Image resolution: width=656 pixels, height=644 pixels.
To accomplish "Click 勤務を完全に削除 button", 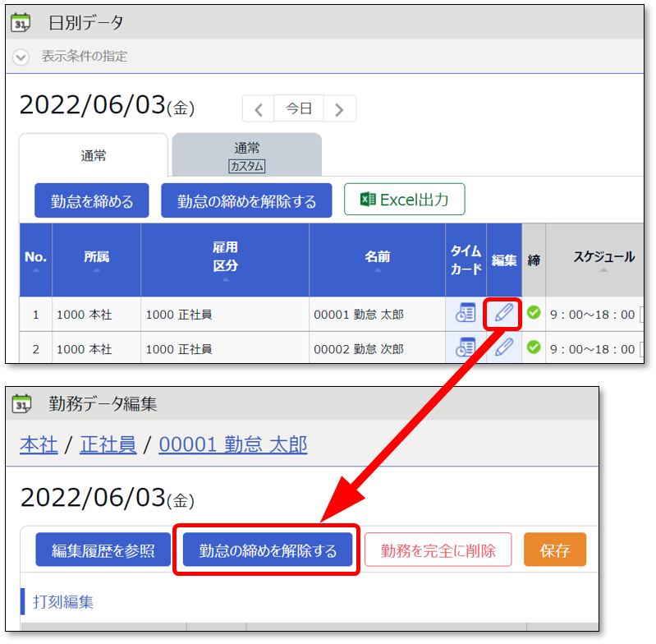I will pyautogui.click(x=438, y=550).
